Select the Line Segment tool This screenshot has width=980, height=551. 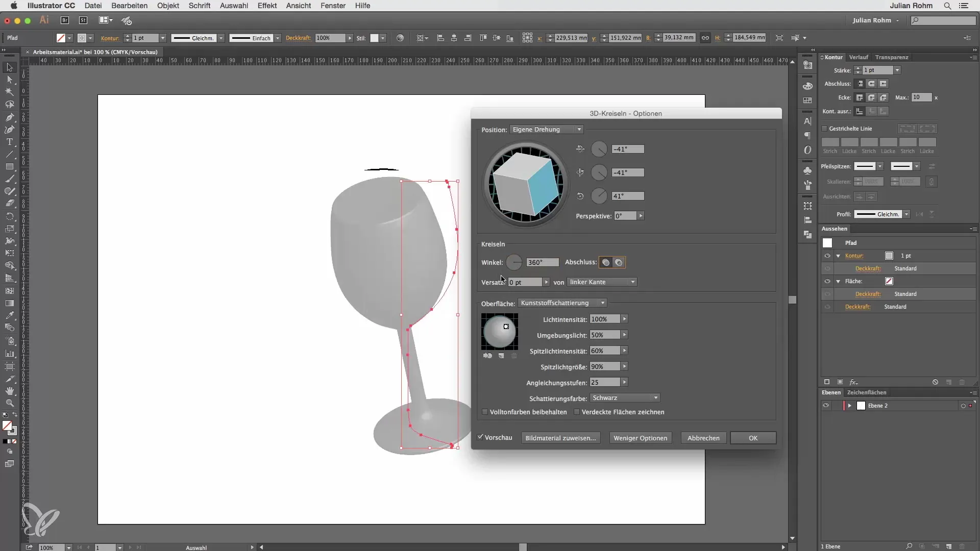9,154
